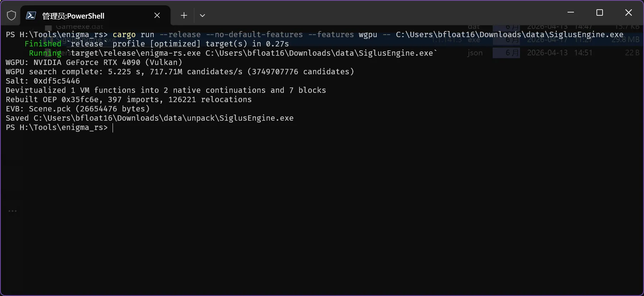The height and width of the screenshot is (296, 644).
Task: Click the Salt value 0xdf5c5446
Action: pos(57,81)
